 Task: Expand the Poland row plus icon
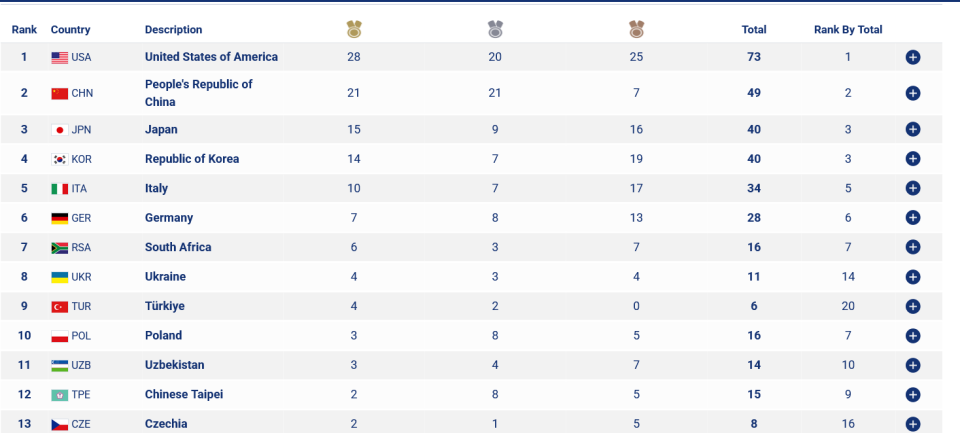912,336
